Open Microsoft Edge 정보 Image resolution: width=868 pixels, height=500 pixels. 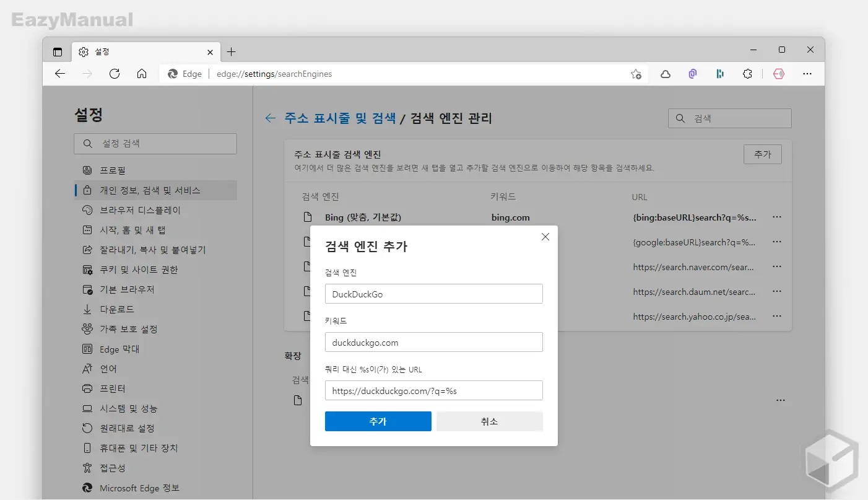(155, 488)
